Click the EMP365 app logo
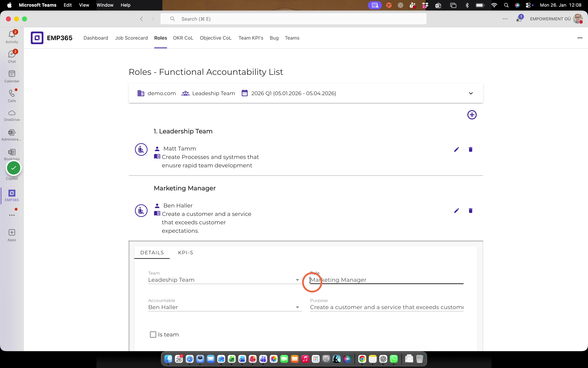The height and width of the screenshot is (368, 588). tap(37, 38)
